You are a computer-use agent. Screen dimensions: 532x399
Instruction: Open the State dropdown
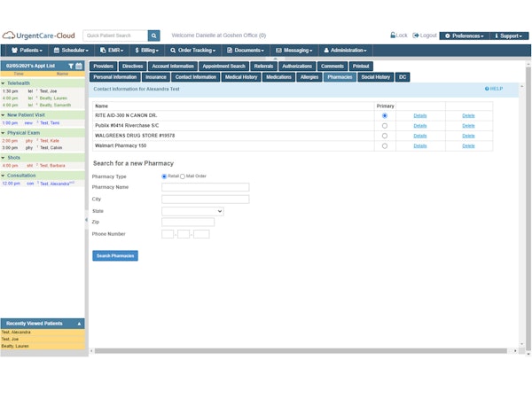[x=192, y=211]
